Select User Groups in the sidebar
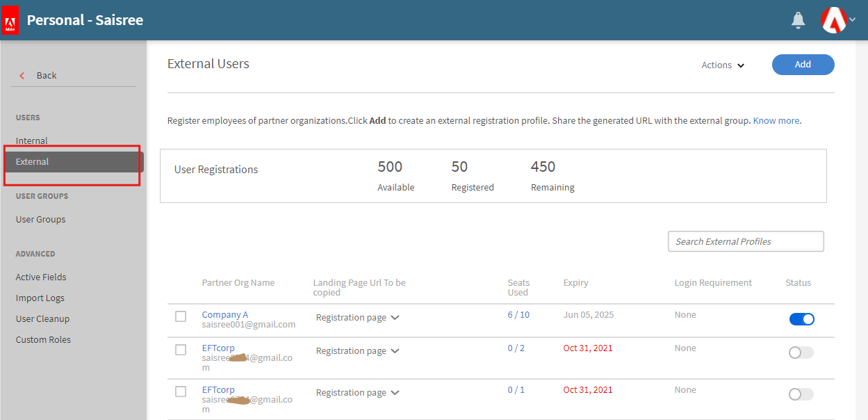 click(x=40, y=219)
